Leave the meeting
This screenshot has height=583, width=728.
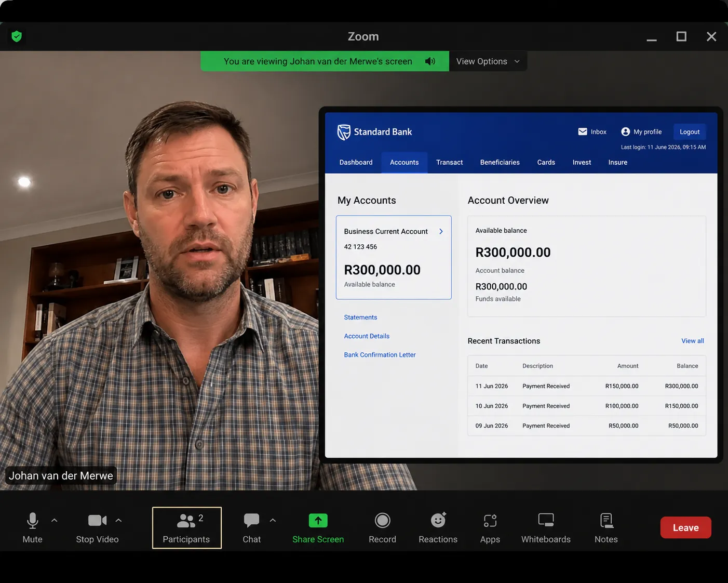(x=686, y=527)
